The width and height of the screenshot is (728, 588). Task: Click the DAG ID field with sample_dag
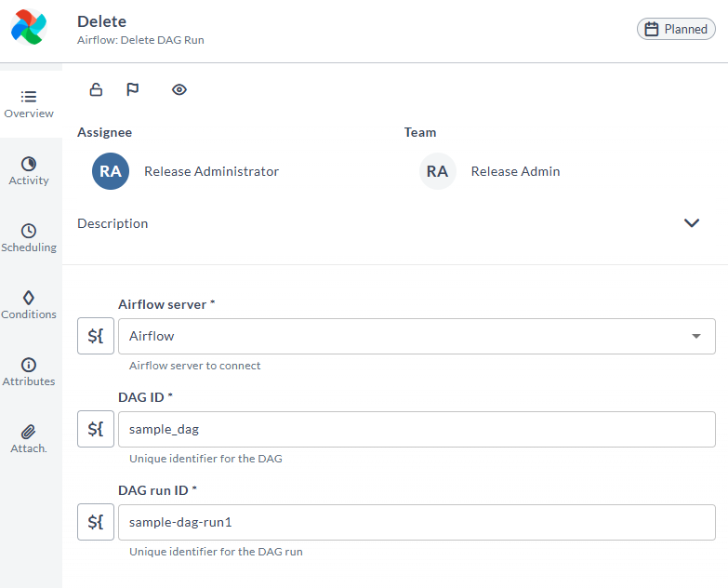(417, 429)
